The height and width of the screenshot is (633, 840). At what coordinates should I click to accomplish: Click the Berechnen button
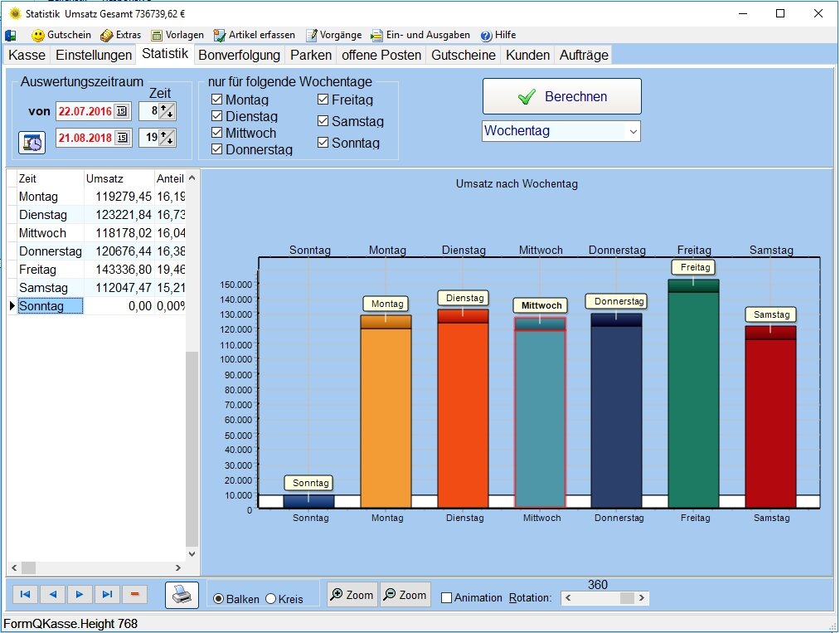(562, 96)
